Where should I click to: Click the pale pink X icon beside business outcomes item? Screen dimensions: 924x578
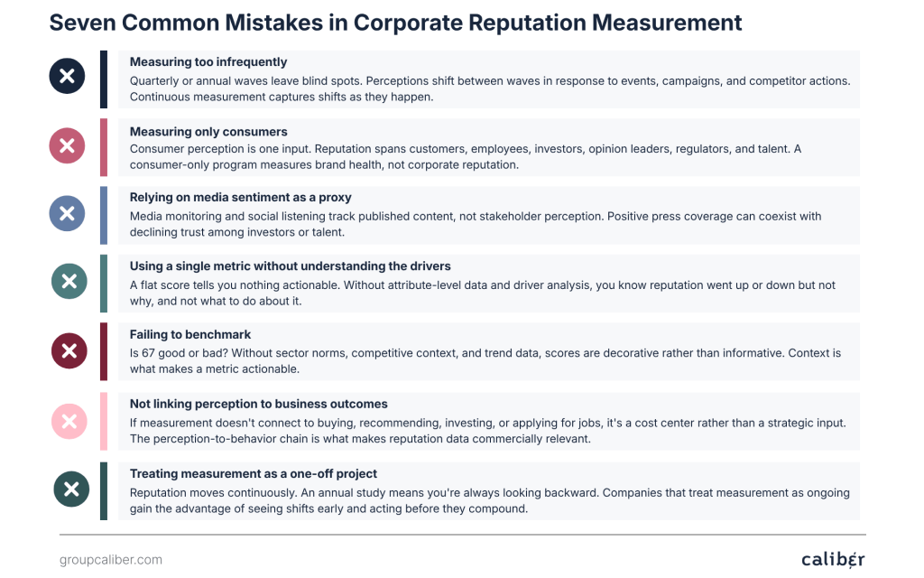point(69,420)
